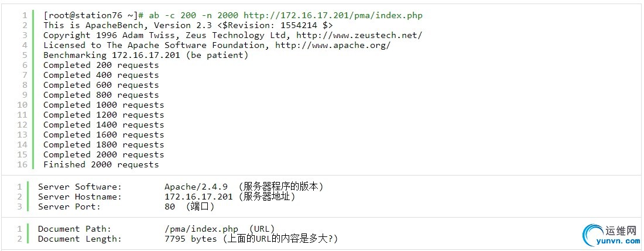Click the 'Completed 2000 requests' line

point(104,154)
